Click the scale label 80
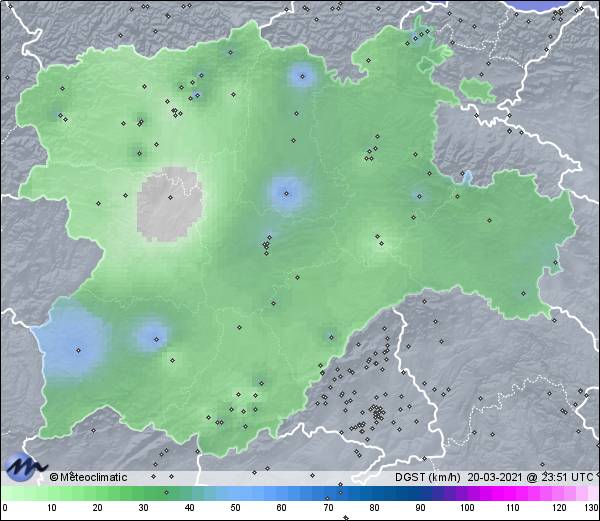This screenshot has height=521, width=600. tap(374, 508)
